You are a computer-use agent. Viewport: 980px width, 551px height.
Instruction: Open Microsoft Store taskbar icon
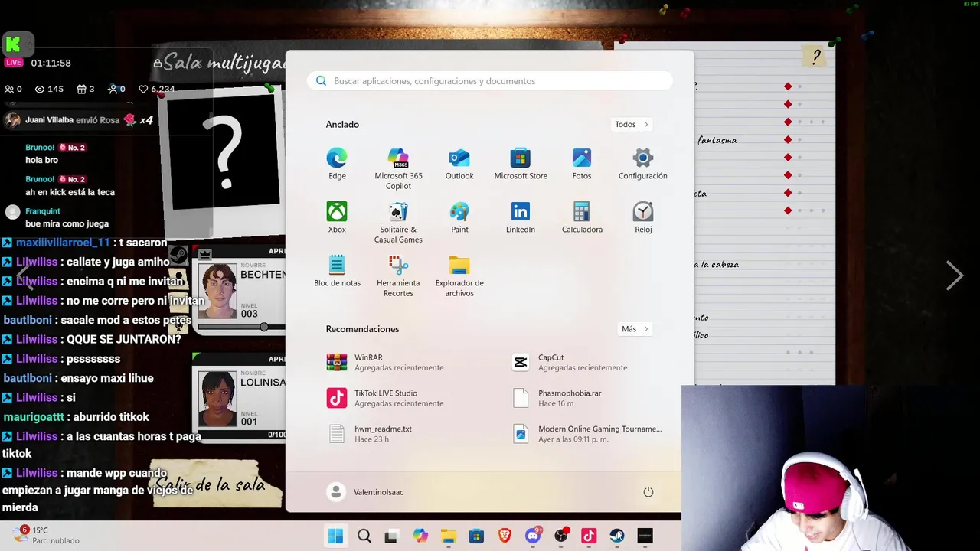click(476, 536)
